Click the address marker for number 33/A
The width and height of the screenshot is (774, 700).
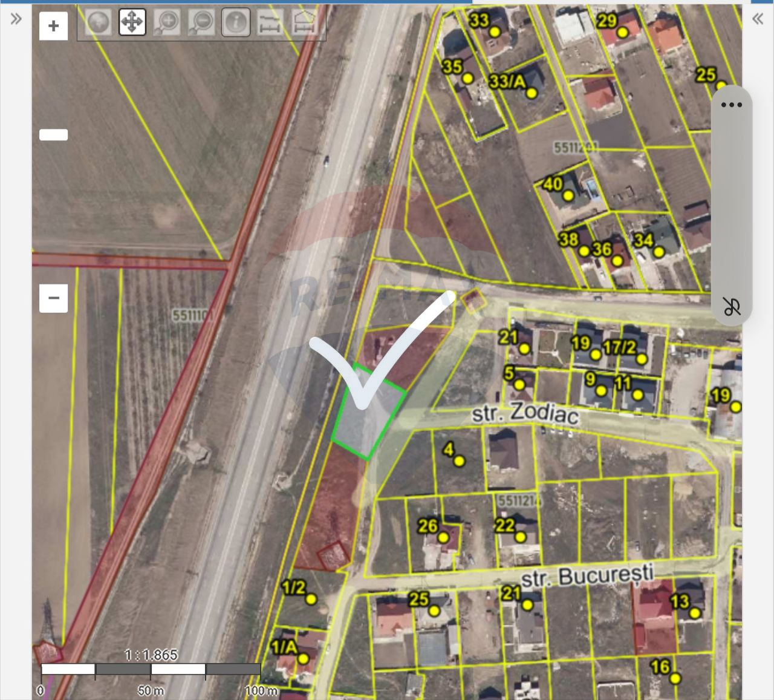(532, 93)
